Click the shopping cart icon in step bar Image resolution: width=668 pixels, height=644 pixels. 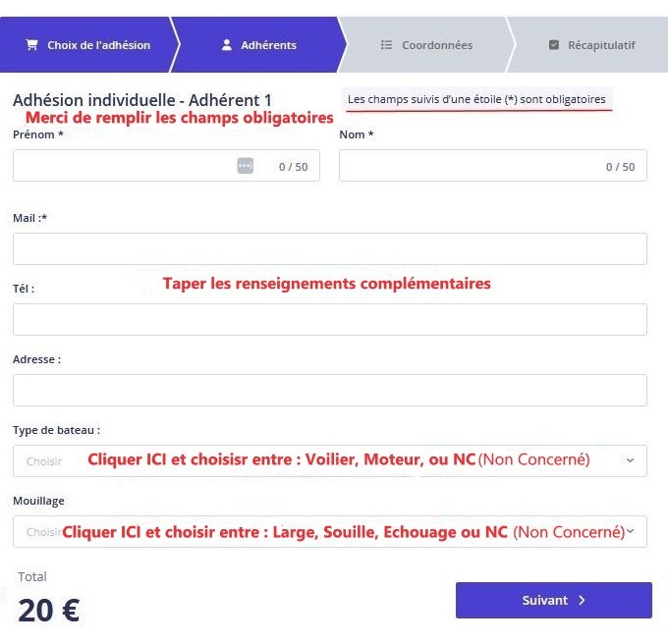[31, 45]
